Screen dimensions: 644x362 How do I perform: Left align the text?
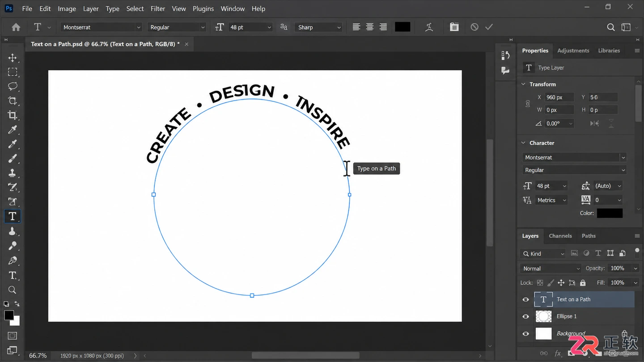[x=356, y=27]
